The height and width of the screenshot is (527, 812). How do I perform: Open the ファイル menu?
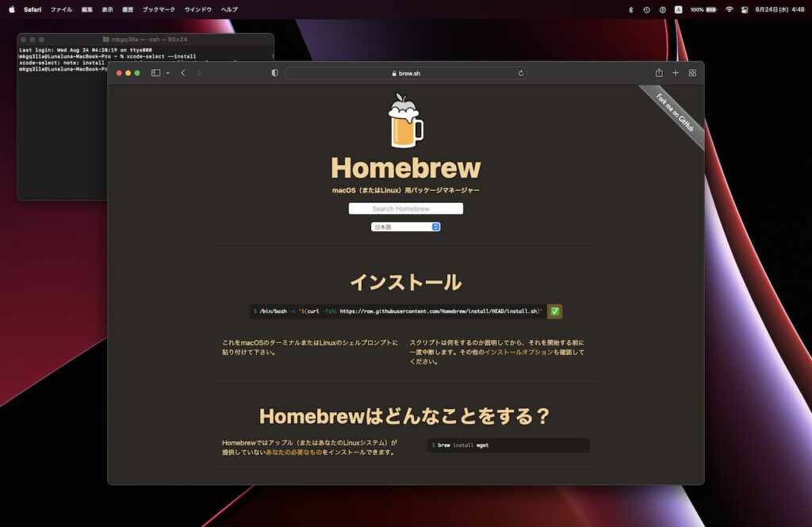[61, 10]
